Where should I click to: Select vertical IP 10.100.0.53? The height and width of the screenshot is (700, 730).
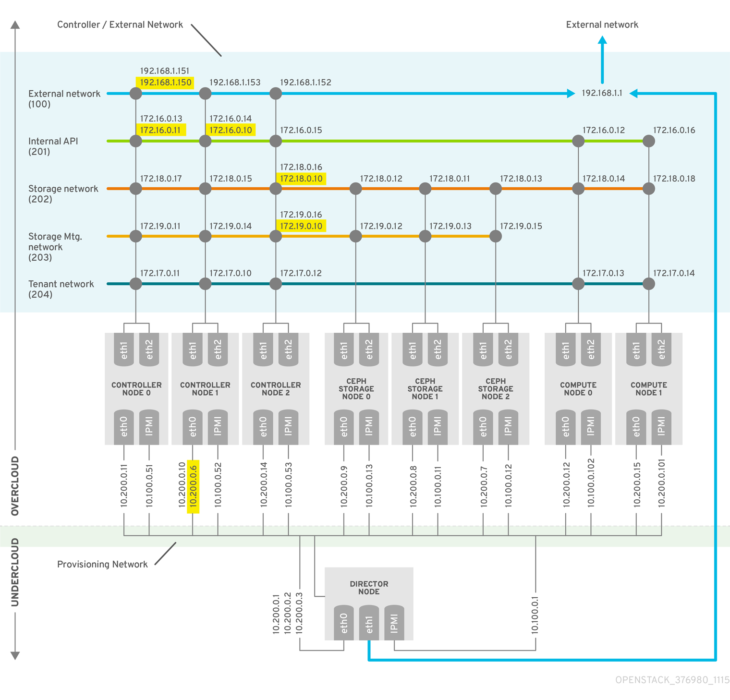tap(288, 484)
